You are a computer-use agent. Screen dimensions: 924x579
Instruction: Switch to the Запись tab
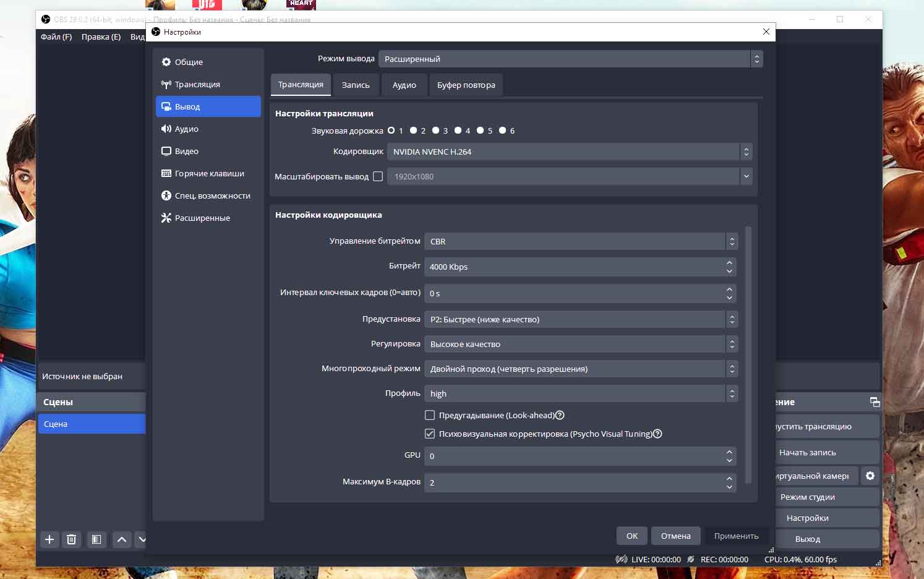pos(356,85)
